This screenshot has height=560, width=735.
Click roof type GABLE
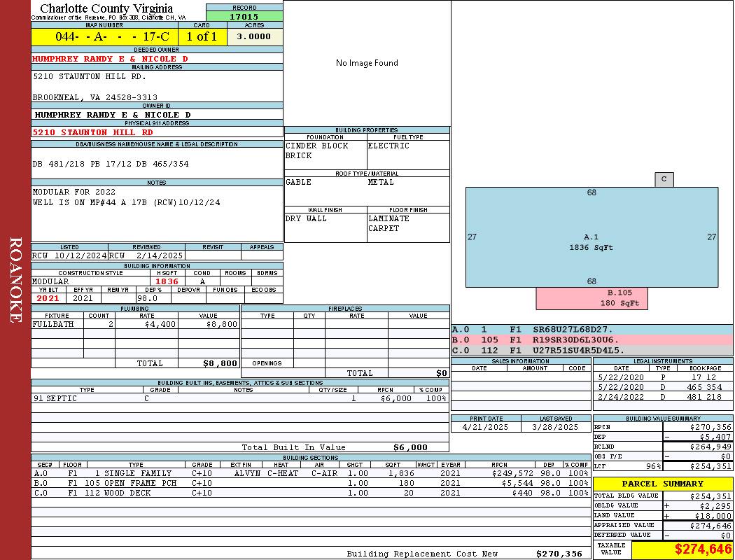pos(299,182)
